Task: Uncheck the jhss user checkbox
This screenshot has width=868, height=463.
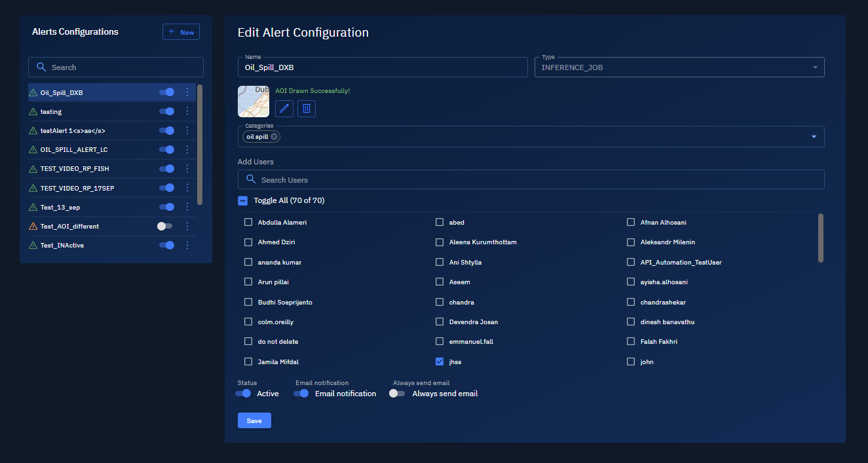Action: (440, 361)
